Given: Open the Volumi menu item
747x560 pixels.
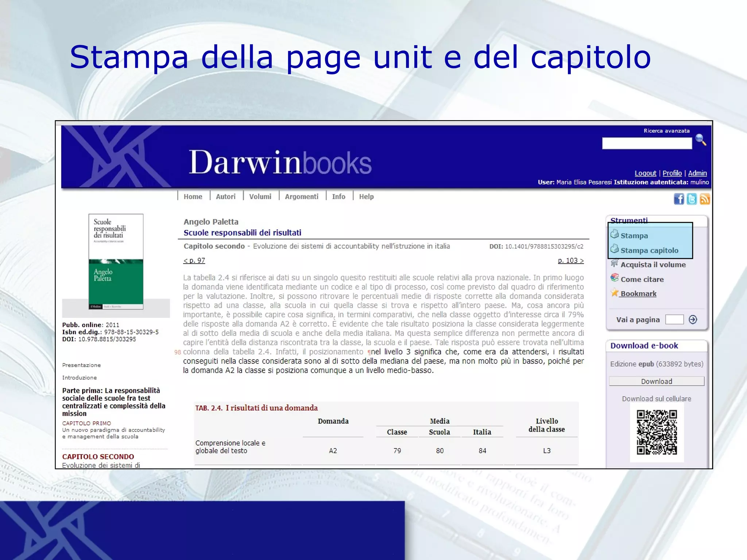Looking at the screenshot, I should tap(260, 197).
